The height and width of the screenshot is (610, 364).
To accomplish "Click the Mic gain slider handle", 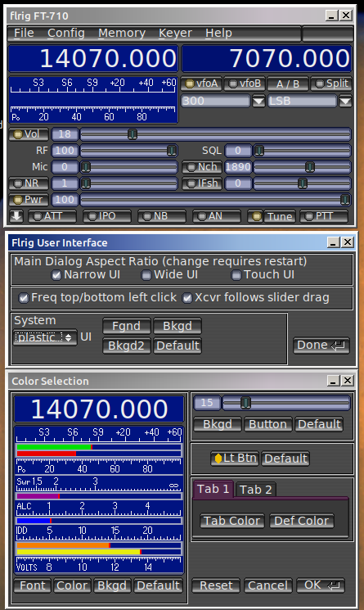I will [x=85, y=167].
